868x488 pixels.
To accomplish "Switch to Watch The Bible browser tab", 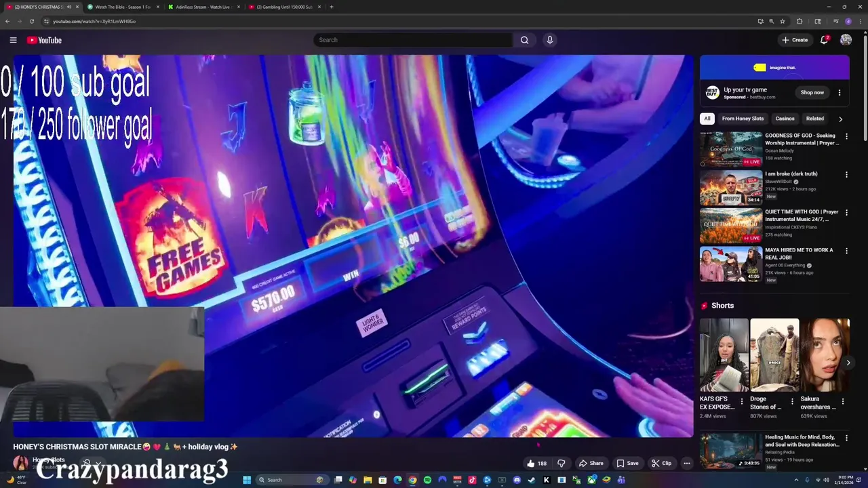I will (x=123, y=7).
